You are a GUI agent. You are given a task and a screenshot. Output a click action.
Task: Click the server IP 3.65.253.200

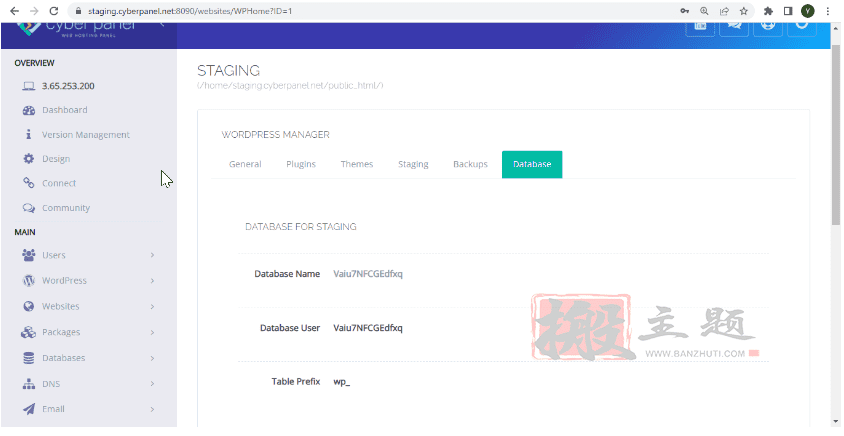tap(68, 86)
